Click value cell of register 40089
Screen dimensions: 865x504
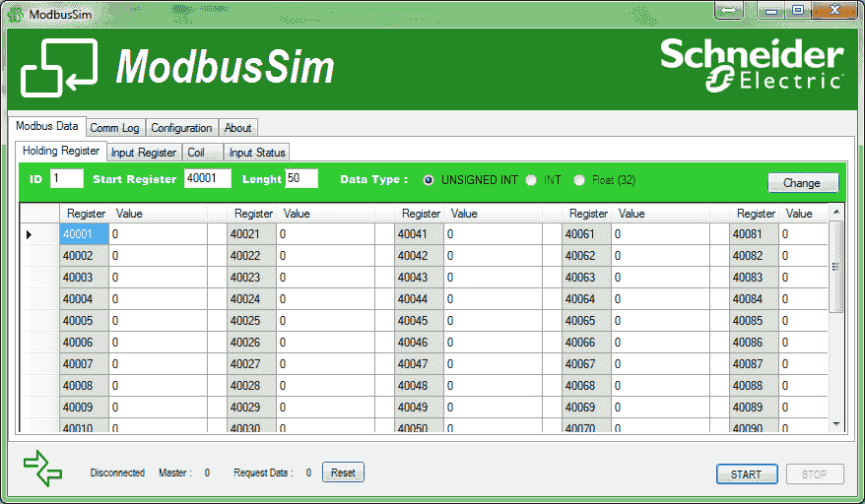(x=803, y=408)
